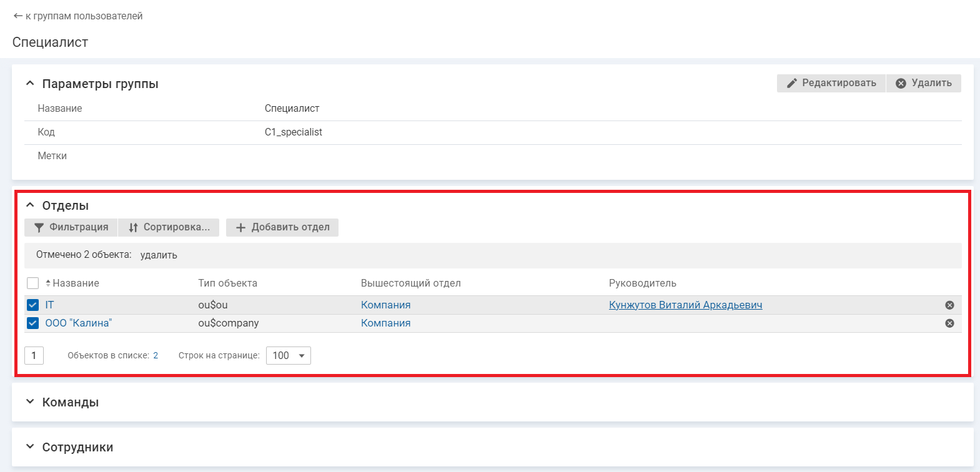980x472 pixels.
Task: Click удалить to remove selected objects
Action: 159,255
